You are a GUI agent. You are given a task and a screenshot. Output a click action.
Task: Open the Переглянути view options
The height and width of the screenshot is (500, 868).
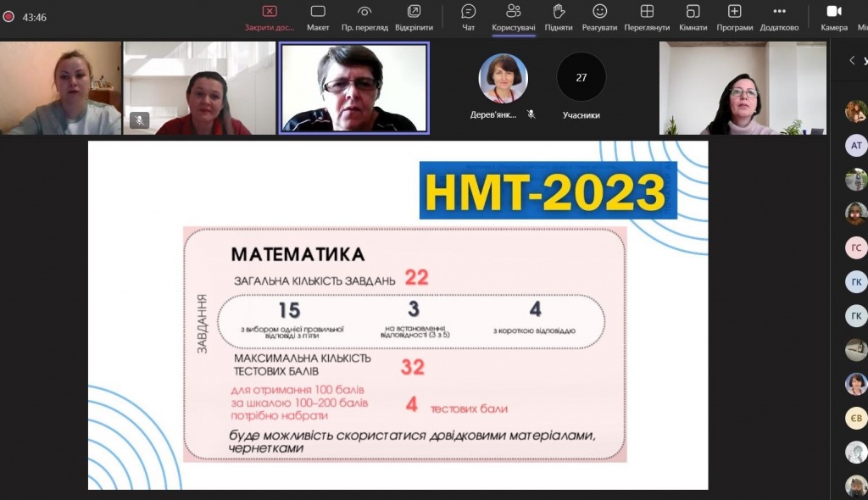coord(647,19)
